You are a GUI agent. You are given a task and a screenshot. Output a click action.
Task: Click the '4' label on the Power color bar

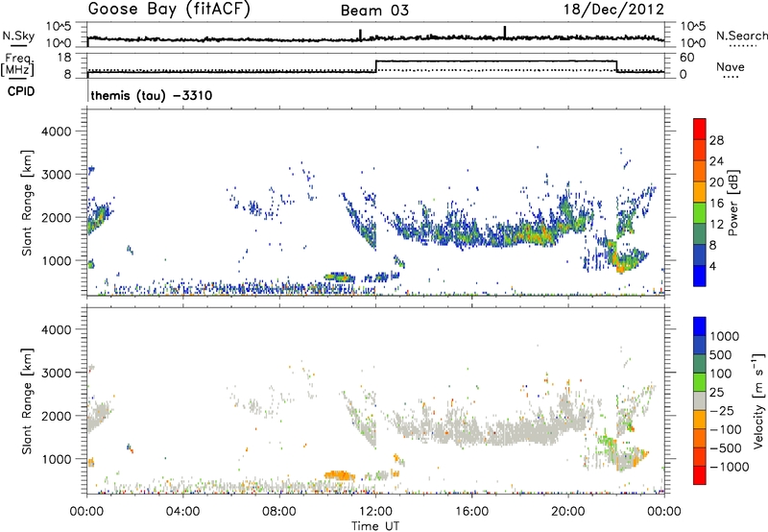712,266
